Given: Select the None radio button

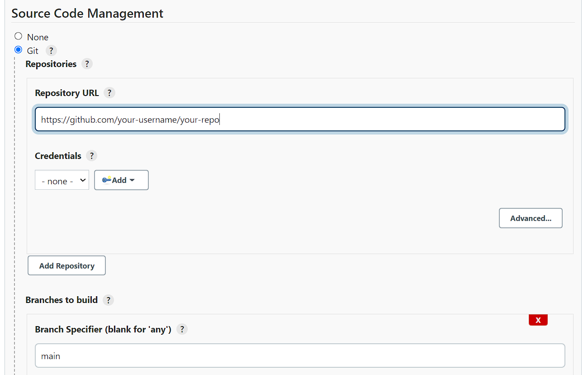Looking at the screenshot, I should [x=18, y=36].
